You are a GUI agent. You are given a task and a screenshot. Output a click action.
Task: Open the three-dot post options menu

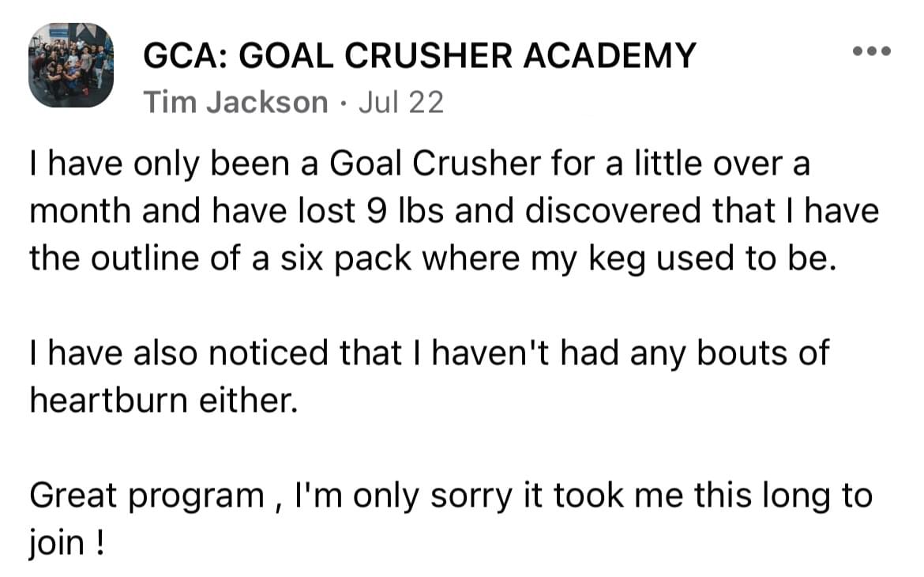pyautogui.click(x=872, y=51)
